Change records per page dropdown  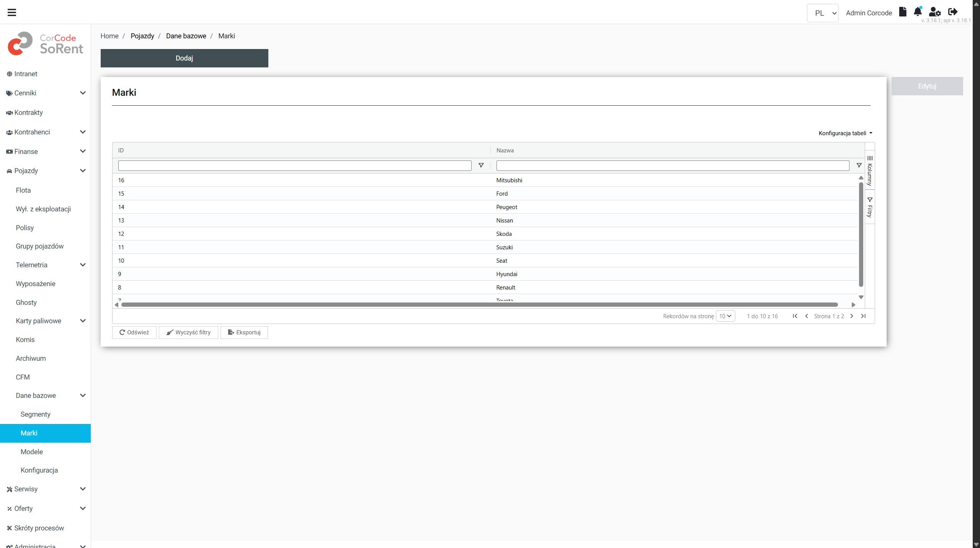point(725,316)
